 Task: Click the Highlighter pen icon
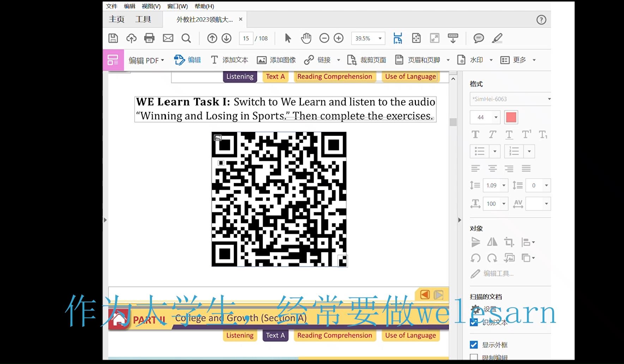coord(497,38)
